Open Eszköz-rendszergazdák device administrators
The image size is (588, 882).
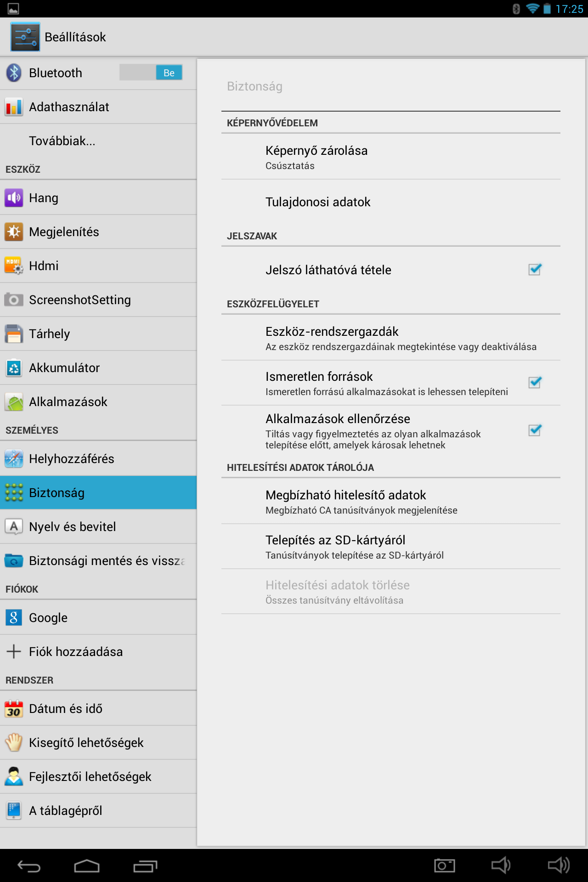point(391,338)
